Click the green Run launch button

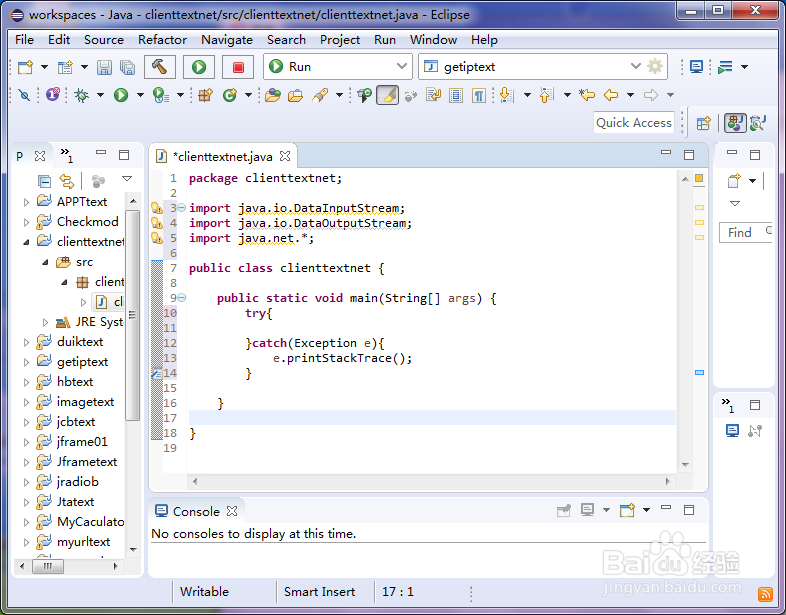point(199,67)
